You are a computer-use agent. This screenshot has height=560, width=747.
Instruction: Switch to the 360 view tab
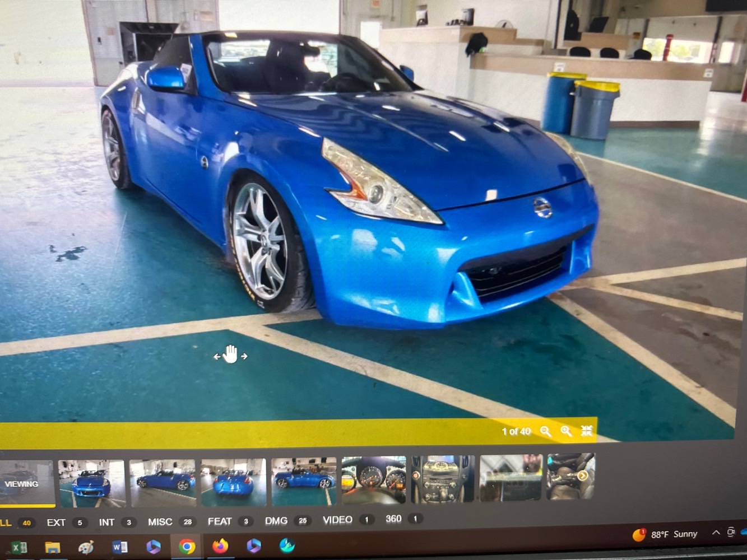[403, 519]
